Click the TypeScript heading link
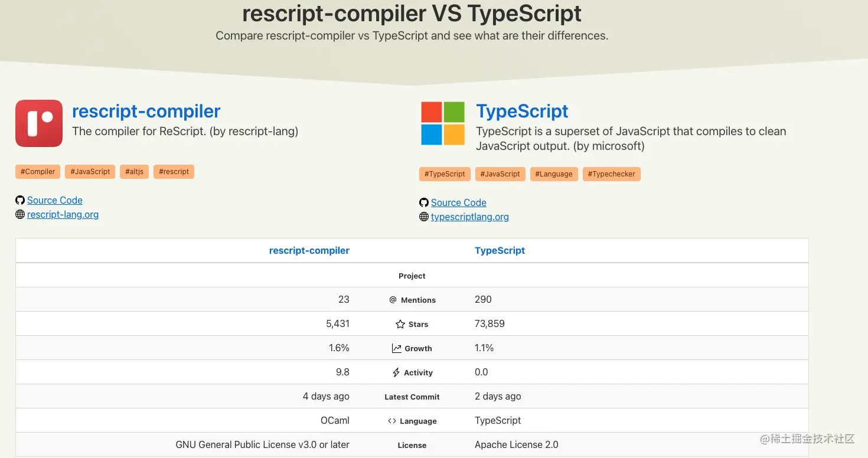This screenshot has width=868, height=458. pyautogui.click(x=521, y=111)
